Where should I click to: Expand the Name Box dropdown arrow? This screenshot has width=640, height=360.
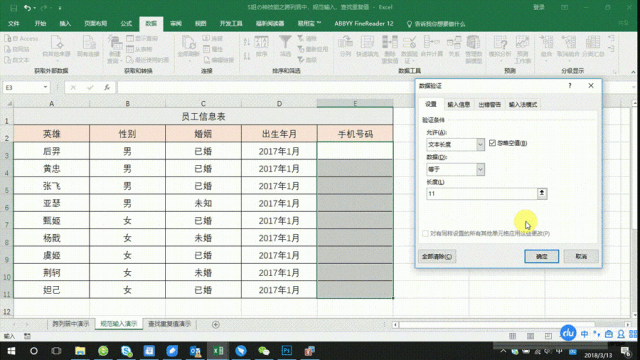coord(45,87)
